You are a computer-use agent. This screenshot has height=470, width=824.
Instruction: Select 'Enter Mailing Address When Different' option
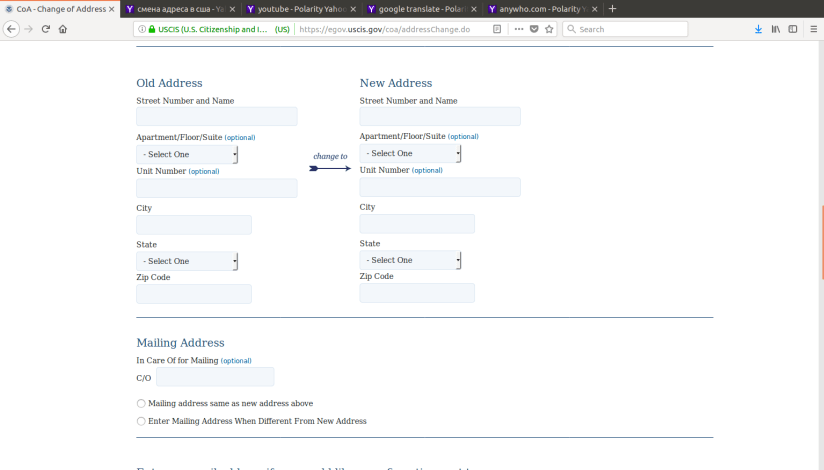[141, 421]
